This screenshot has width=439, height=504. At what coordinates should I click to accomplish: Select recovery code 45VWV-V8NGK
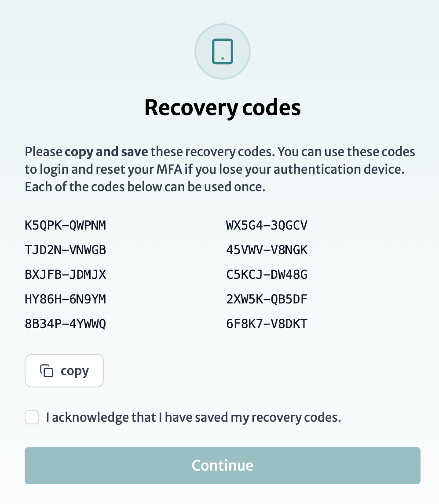coord(267,250)
